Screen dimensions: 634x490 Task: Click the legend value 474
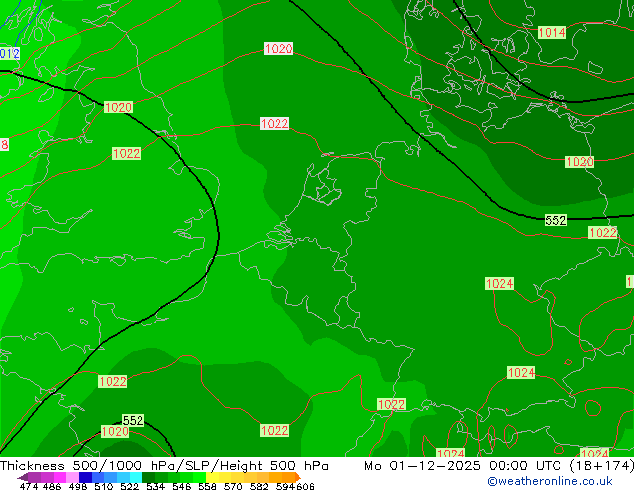[28, 486]
